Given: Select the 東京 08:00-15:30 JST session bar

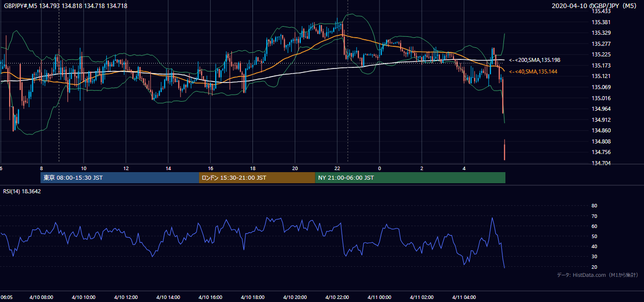Looking at the screenshot, I should [x=120, y=178].
